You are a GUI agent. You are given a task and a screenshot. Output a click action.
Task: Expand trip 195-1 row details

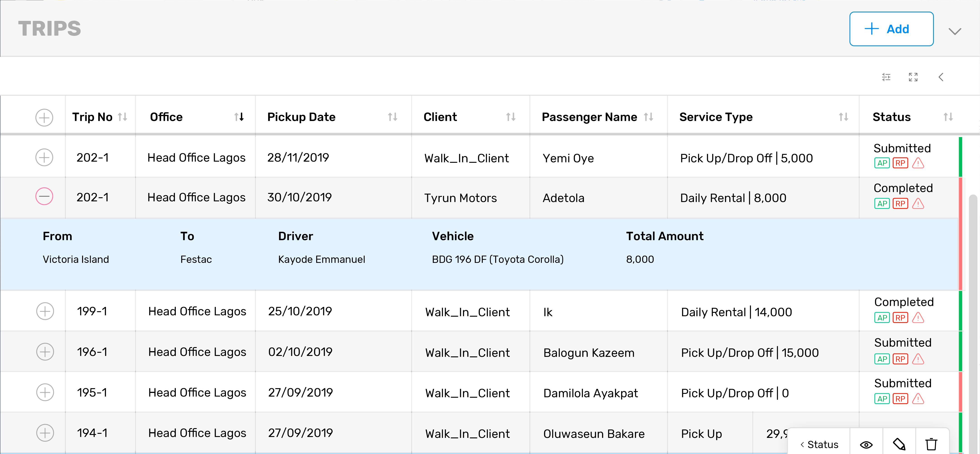coord(45,392)
